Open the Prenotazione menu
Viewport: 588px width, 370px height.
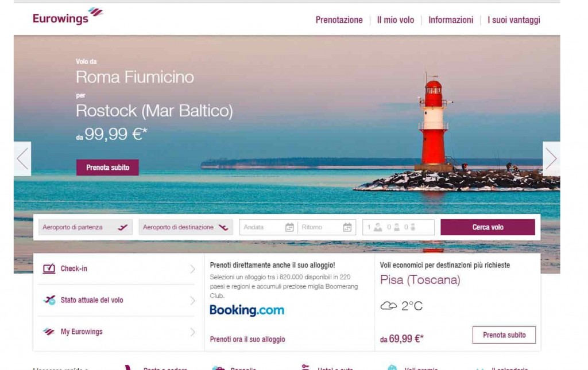[339, 20]
